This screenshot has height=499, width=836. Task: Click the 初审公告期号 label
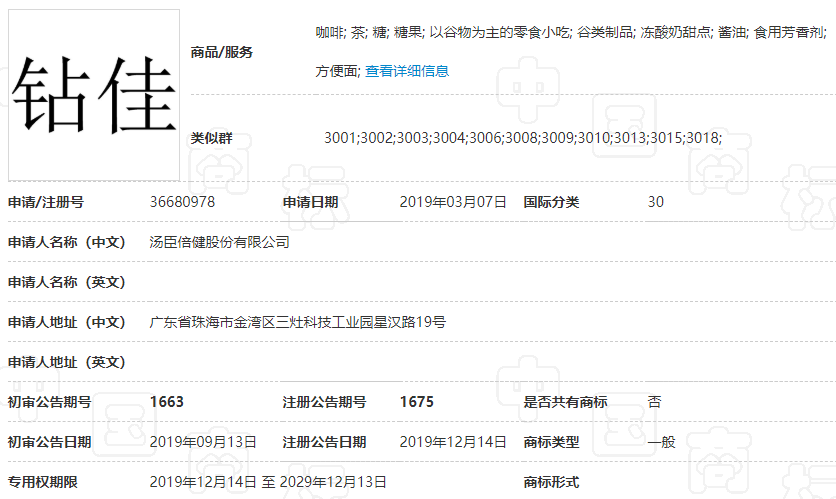(50, 402)
